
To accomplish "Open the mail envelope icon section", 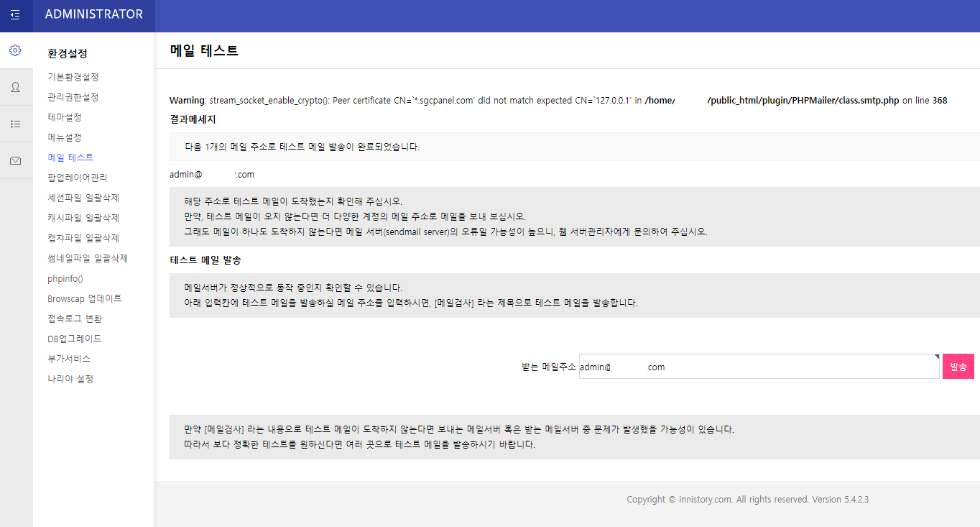I will click(15, 161).
